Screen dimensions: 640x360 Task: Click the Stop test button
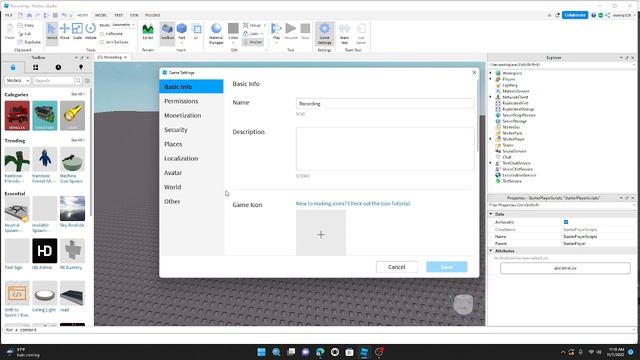tap(305, 31)
